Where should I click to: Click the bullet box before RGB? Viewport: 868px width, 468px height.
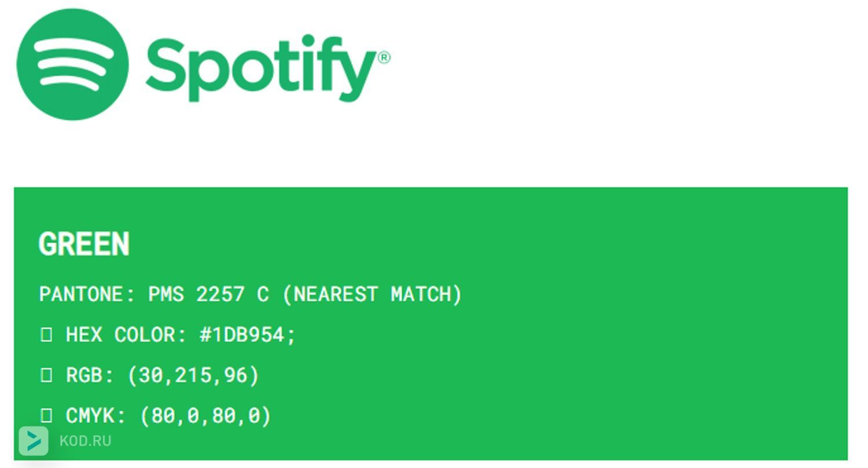46,375
